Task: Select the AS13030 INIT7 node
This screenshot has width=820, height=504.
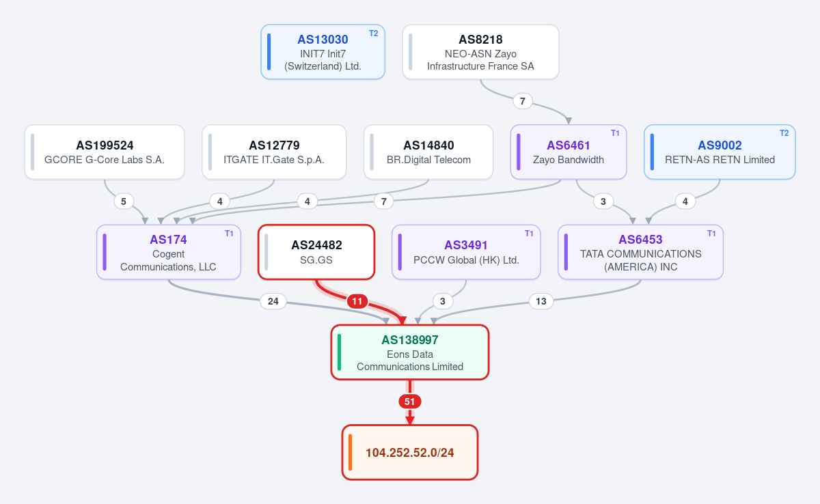Action: (323, 52)
